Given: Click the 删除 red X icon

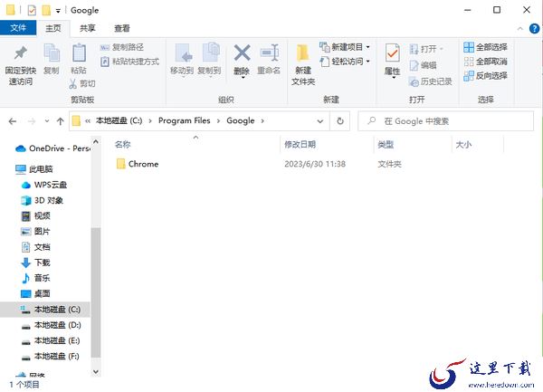Looking at the screenshot, I should pos(242,53).
